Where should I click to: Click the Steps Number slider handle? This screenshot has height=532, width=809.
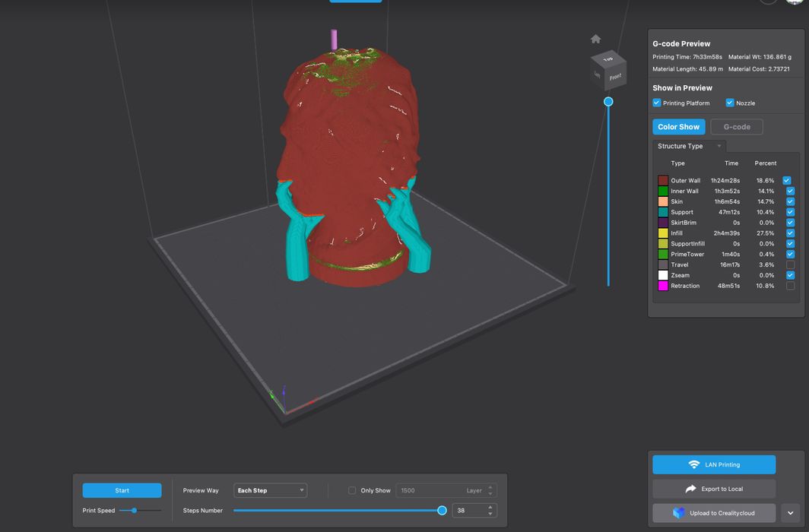coord(442,511)
